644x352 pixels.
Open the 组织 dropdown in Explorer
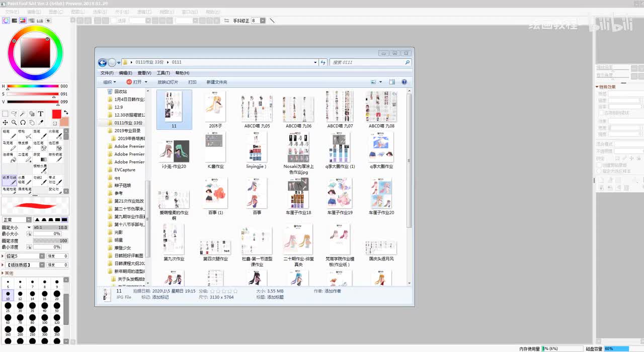tap(110, 82)
